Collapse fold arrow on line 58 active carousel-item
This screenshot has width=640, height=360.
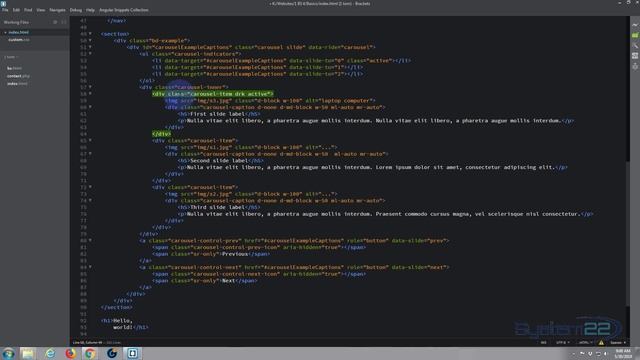click(x=90, y=94)
